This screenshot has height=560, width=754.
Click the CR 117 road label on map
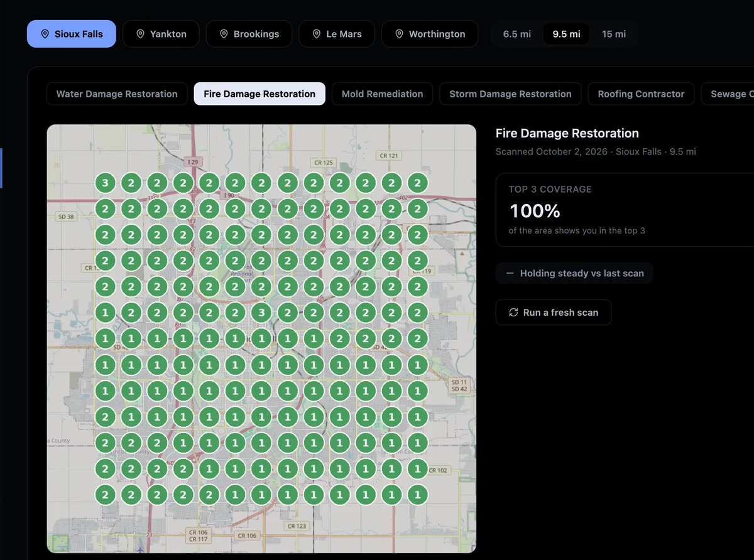(199, 539)
